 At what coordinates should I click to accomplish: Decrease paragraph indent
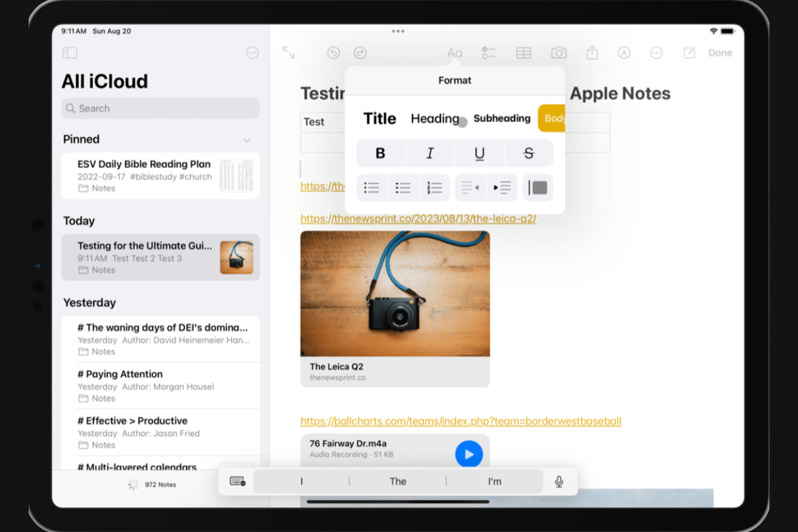(x=470, y=188)
